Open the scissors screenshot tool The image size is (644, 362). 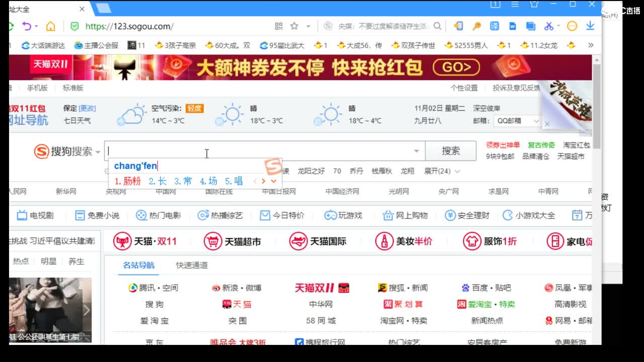point(548,26)
